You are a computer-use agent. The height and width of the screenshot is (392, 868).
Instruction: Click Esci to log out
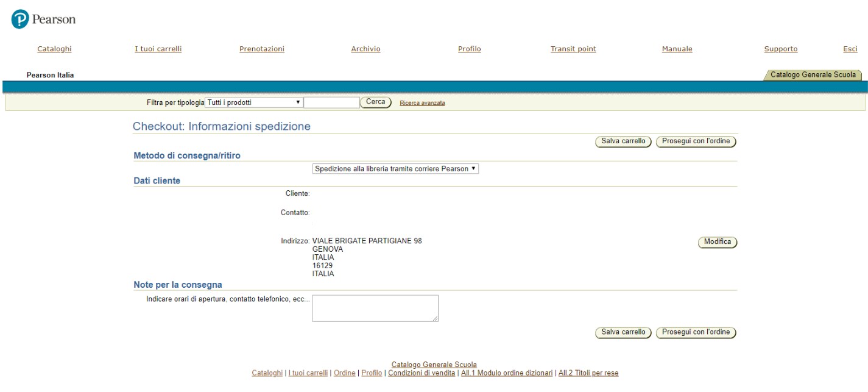850,49
